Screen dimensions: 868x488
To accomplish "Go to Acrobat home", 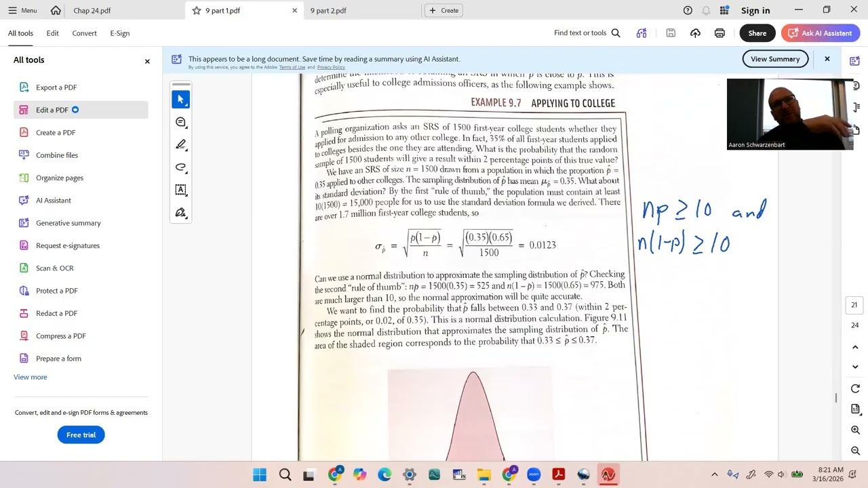I will pyautogui.click(x=56, y=10).
